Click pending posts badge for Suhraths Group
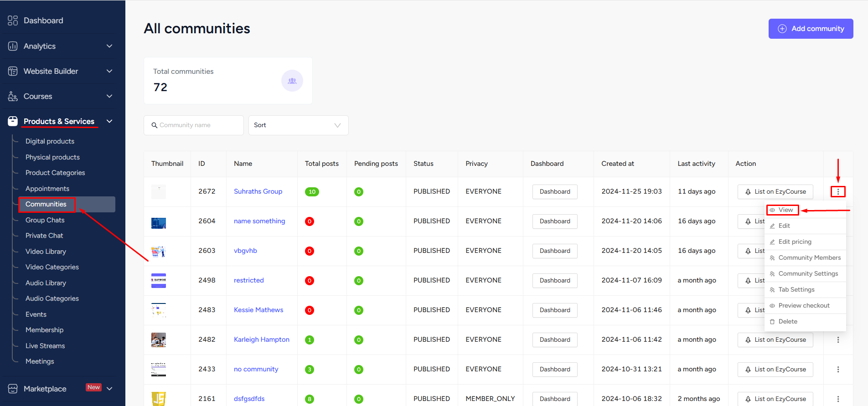 [x=359, y=192]
